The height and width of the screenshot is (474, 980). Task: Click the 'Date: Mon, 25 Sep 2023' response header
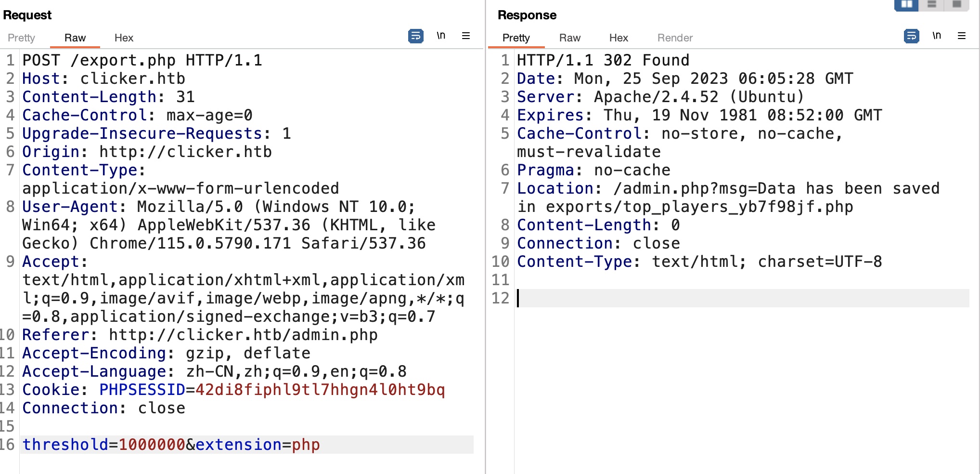(x=685, y=79)
